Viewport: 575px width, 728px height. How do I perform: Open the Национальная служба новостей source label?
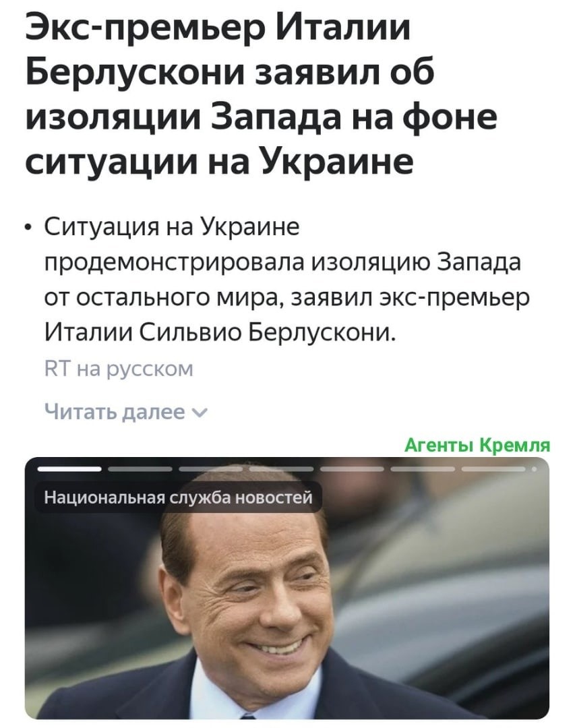(179, 497)
